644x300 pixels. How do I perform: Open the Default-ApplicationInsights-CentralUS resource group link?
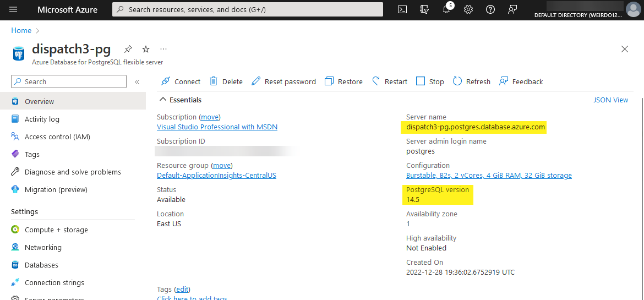coord(216,175)
